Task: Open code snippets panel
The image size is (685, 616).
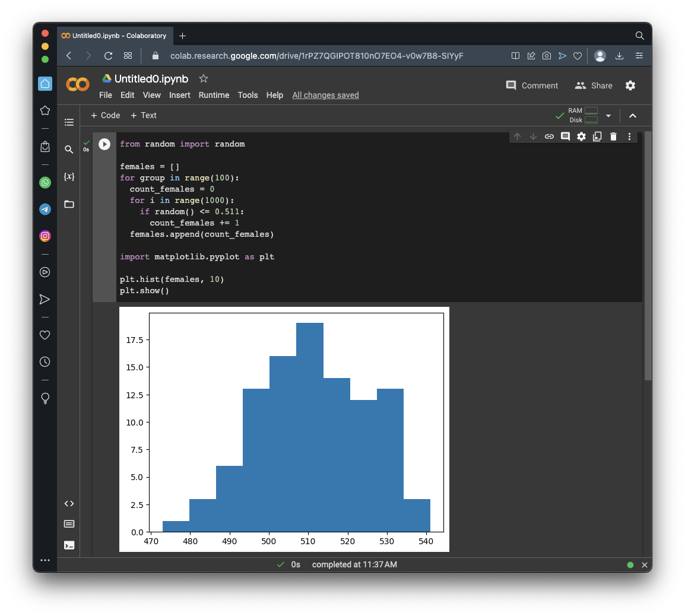Action: coord(69,504)
